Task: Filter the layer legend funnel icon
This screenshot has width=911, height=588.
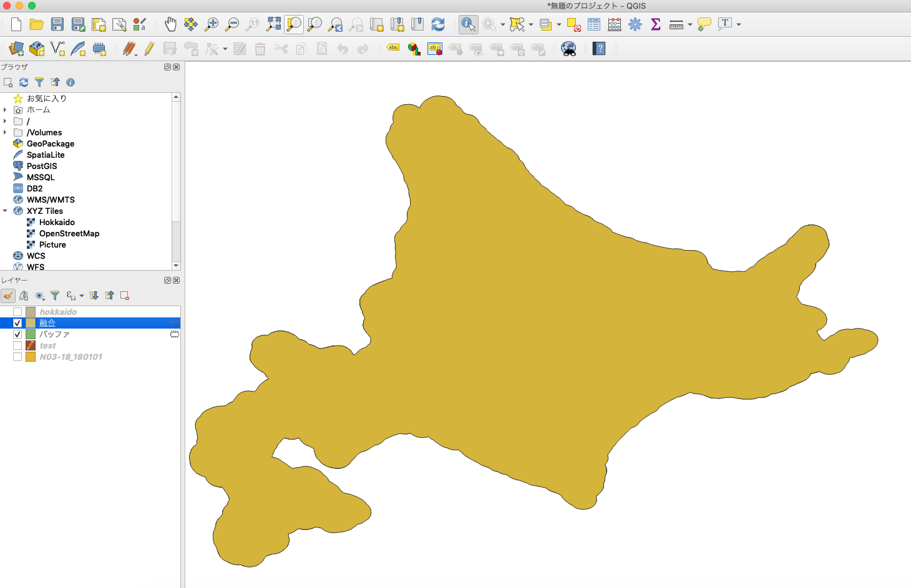Action: pos(55,296)
